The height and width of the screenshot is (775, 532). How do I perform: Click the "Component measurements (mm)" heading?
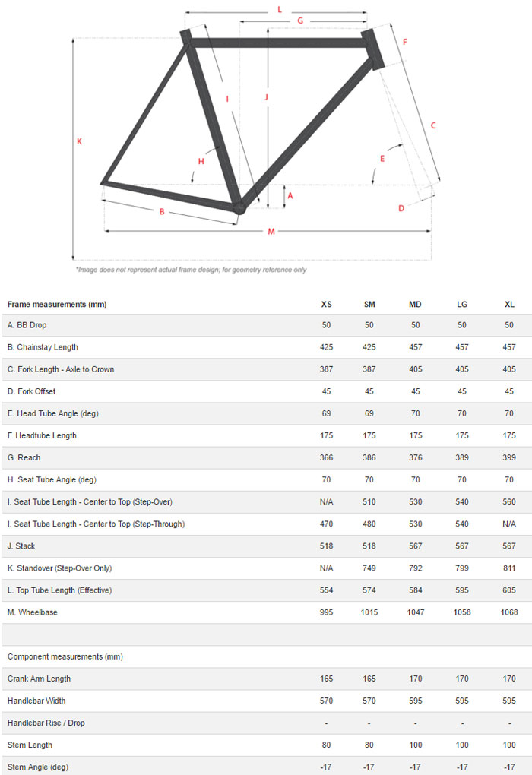(x=65, y=656)
